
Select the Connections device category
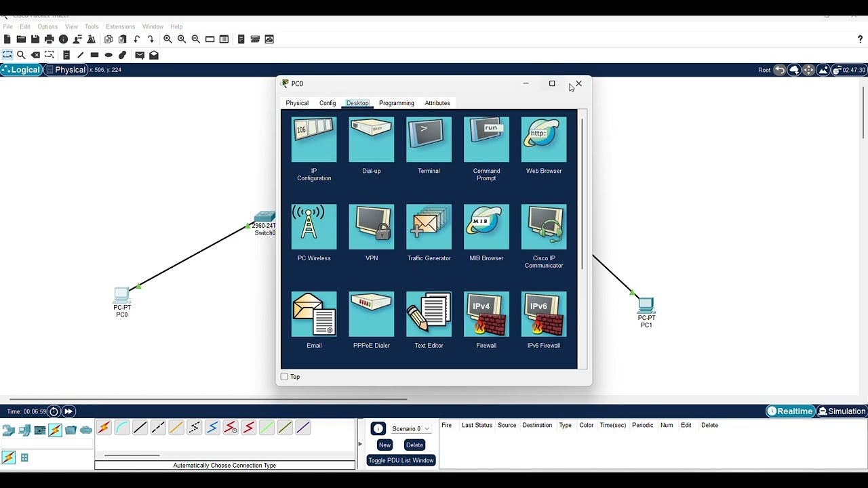click(55, 430)
